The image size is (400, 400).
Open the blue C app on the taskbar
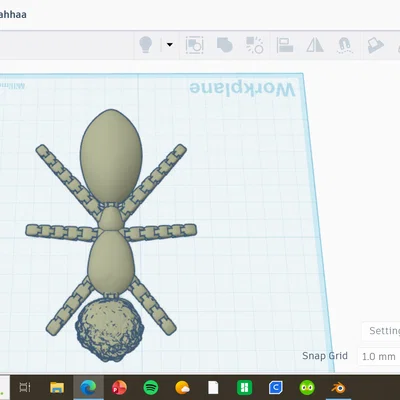[276, 388]
